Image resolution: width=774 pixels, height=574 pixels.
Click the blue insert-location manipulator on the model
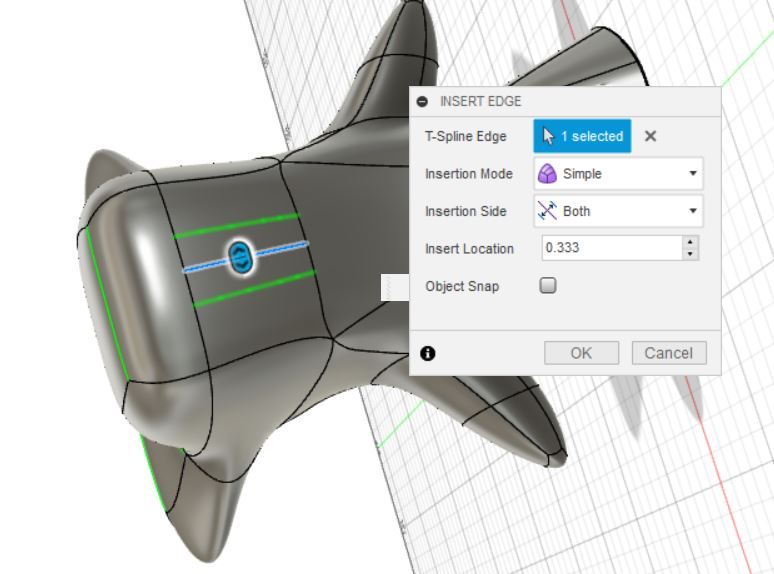click(x=241, y=257)
